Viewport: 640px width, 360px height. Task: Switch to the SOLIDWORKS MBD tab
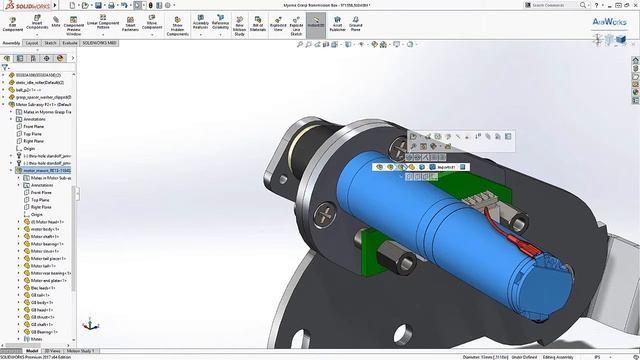coord(100,43)
